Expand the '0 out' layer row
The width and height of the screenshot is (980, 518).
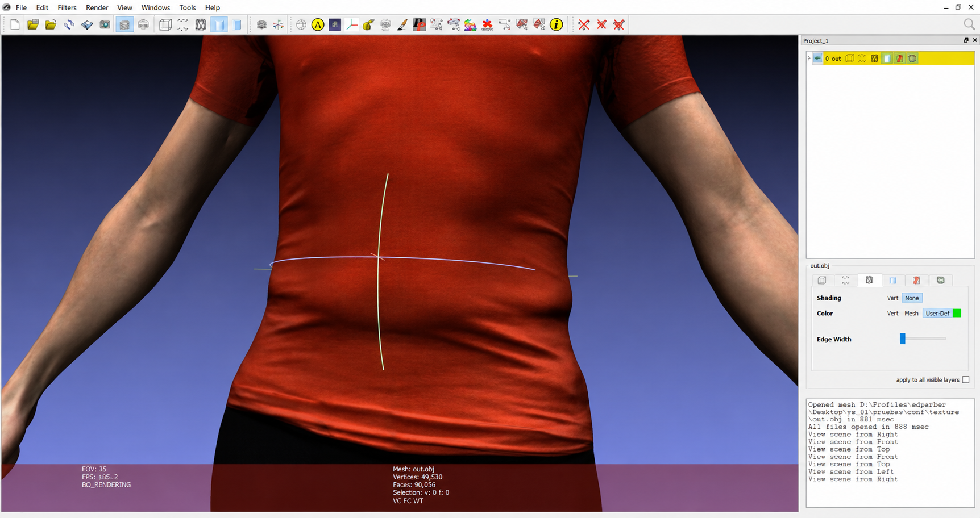tap(809, 59)
